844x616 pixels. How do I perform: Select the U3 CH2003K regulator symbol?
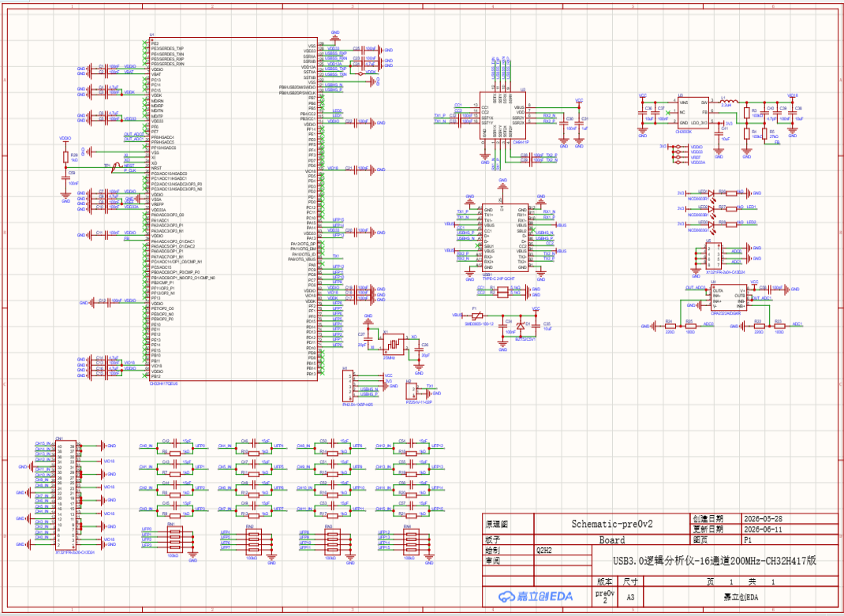tap(692, 111)
